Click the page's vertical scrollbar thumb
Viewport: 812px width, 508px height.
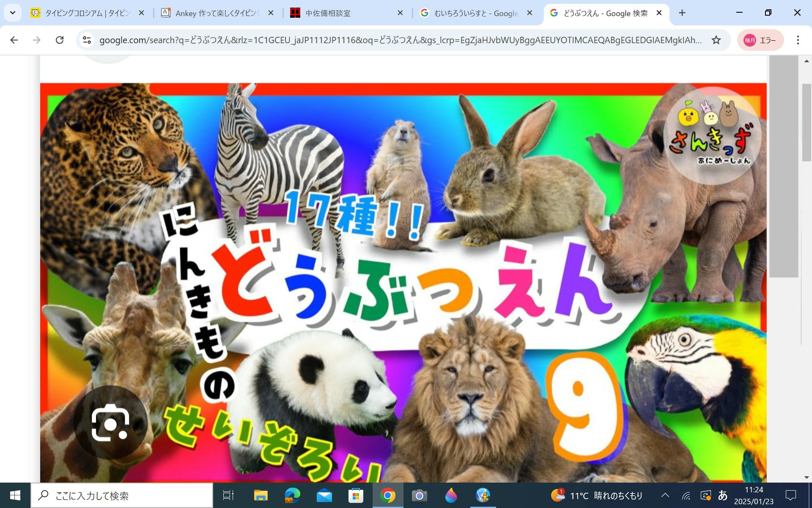coord(807,123)
